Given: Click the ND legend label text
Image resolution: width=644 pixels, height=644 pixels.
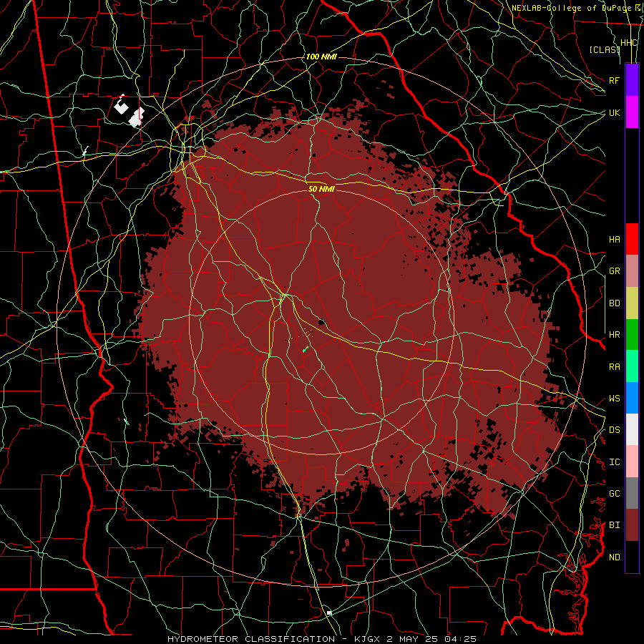Looking at the screenshot, I should tap(615, 557).
